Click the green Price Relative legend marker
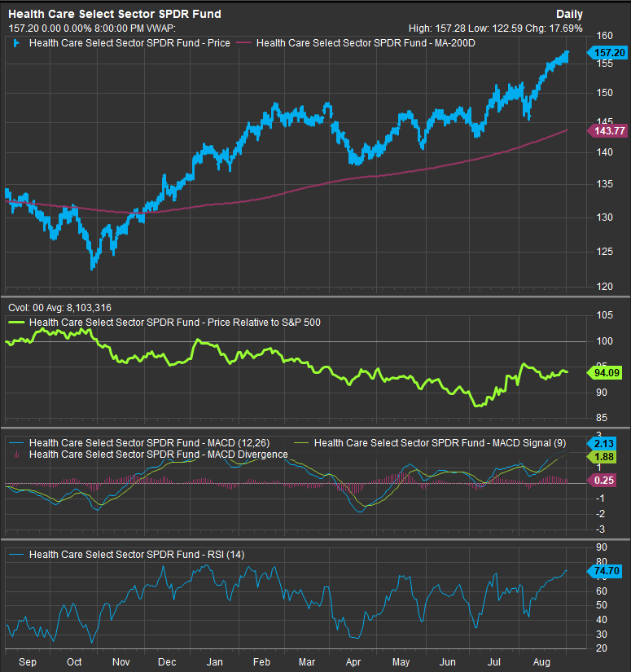 [x=16, y=323]
